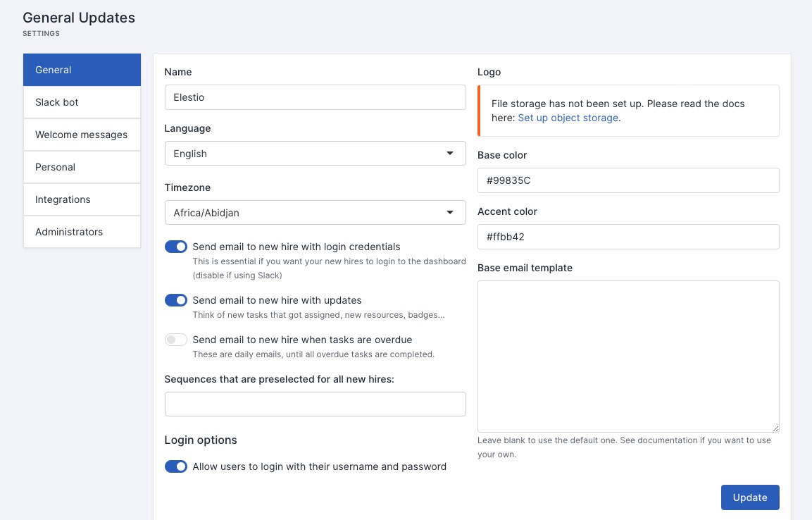The height and width of the screenshot is (520, 812).
Task: Open the Timezone dropdown
Action: pos(315,212)
